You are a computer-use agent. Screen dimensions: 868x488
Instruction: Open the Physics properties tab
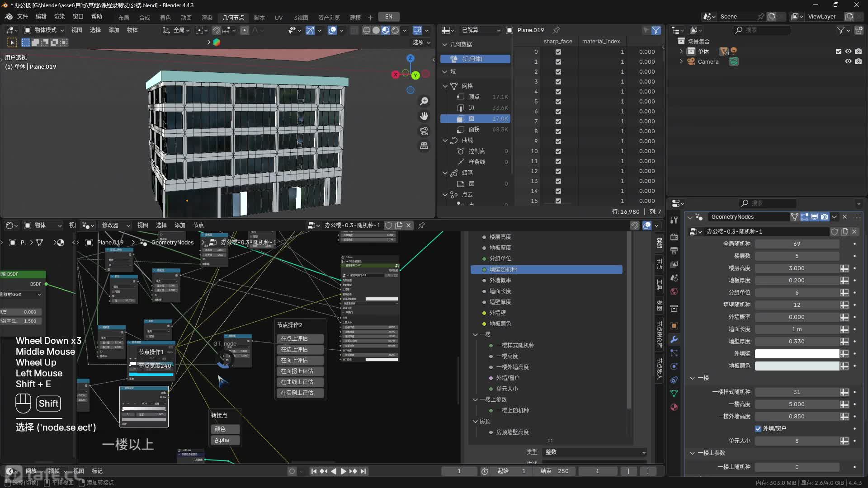[x=674, y=366]
